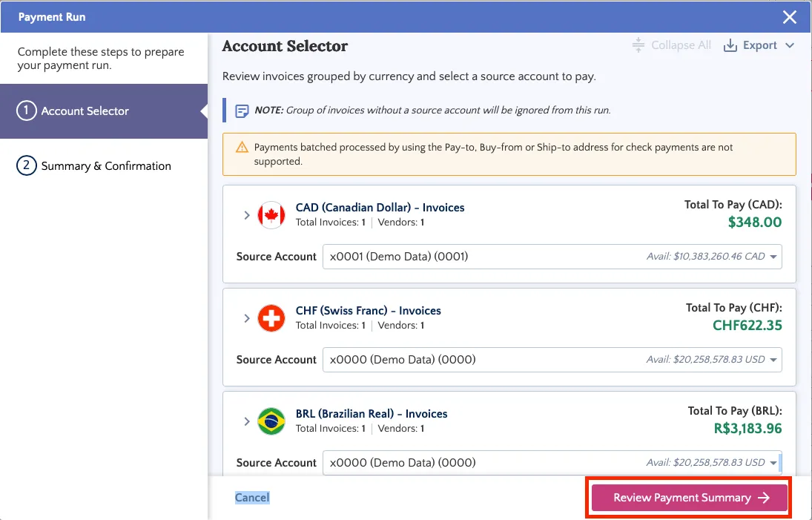Click the $348.00 total amount

click(754, 223)
